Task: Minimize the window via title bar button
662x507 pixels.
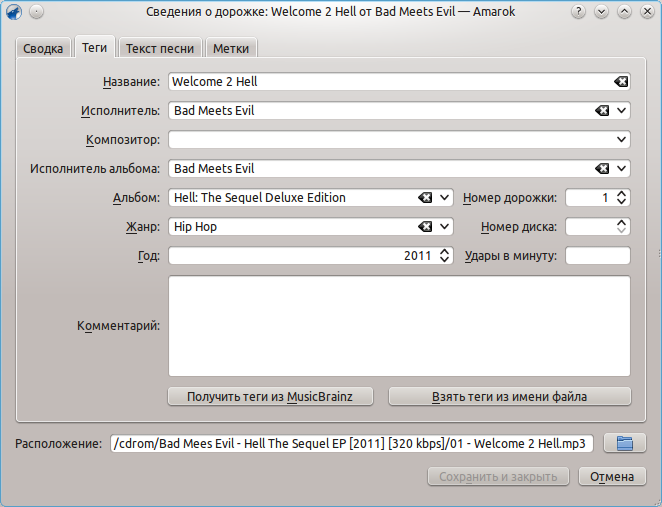Action: pyautogui.click(x=601, y=12)
